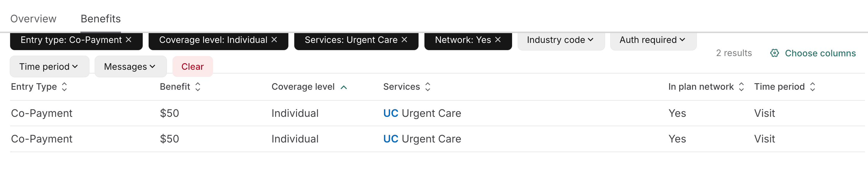Open UC link in first Co-Payment row
Screen dimensions: 868x186
tap(391, 113)
